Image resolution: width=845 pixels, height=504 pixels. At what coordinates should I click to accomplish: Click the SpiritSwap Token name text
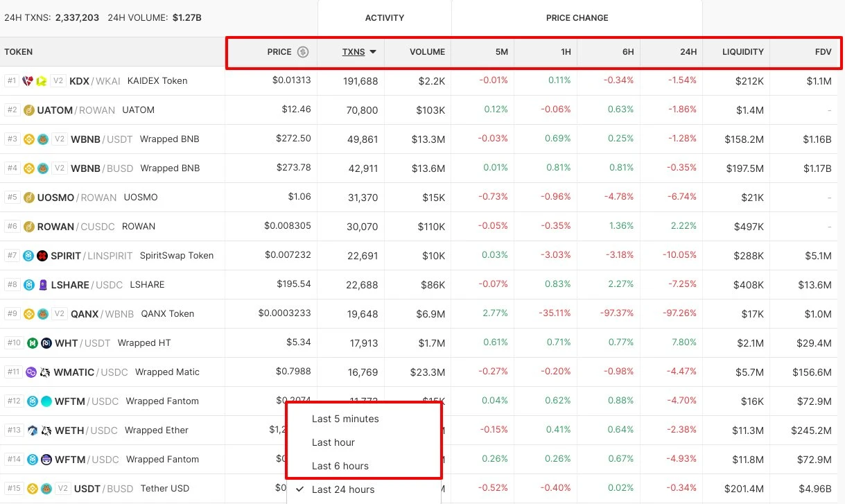[x=177, y=256]
